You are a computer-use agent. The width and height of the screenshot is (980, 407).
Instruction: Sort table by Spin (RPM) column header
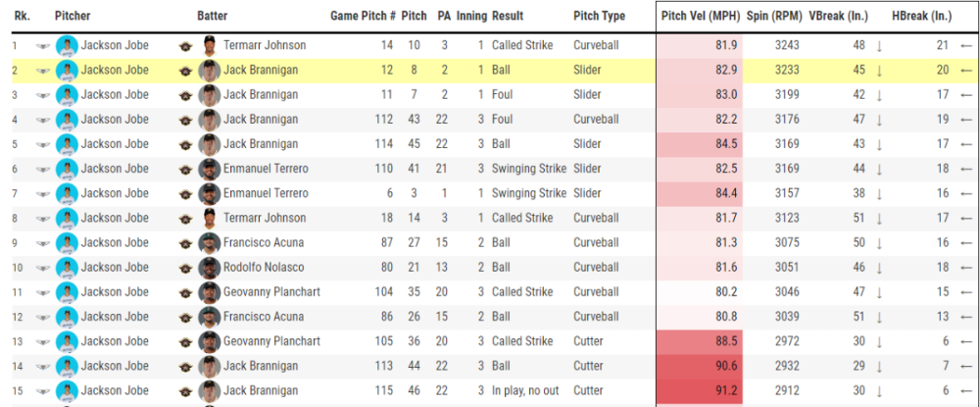[773, 16]
